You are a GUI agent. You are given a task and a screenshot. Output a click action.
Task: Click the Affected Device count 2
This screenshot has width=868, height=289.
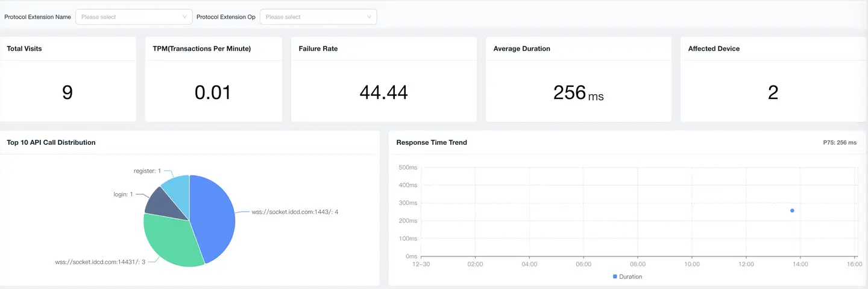773,92
